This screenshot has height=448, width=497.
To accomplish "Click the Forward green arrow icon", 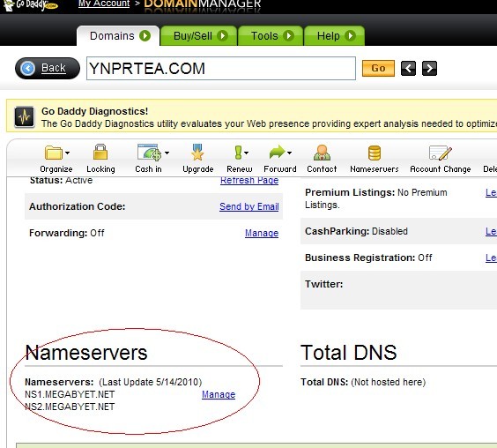I will (x=277, y=152).
